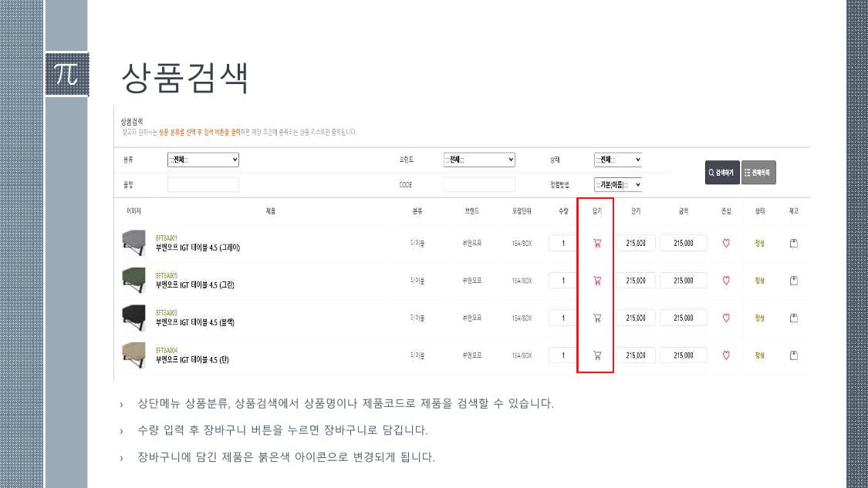Click product code BFT3A001
The height and width of the screenshot is (488, 868).
point(166,238)
